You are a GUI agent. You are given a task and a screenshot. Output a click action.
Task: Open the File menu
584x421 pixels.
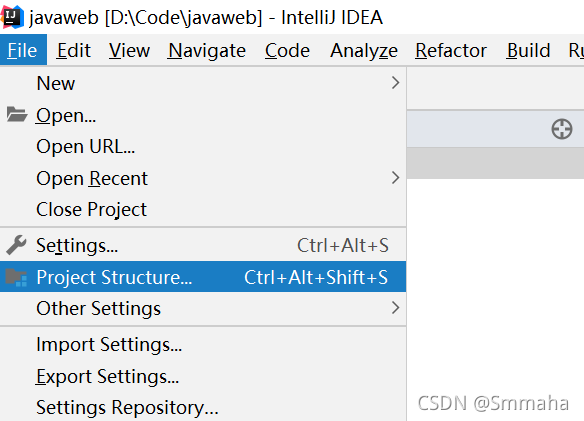(23, 50)
